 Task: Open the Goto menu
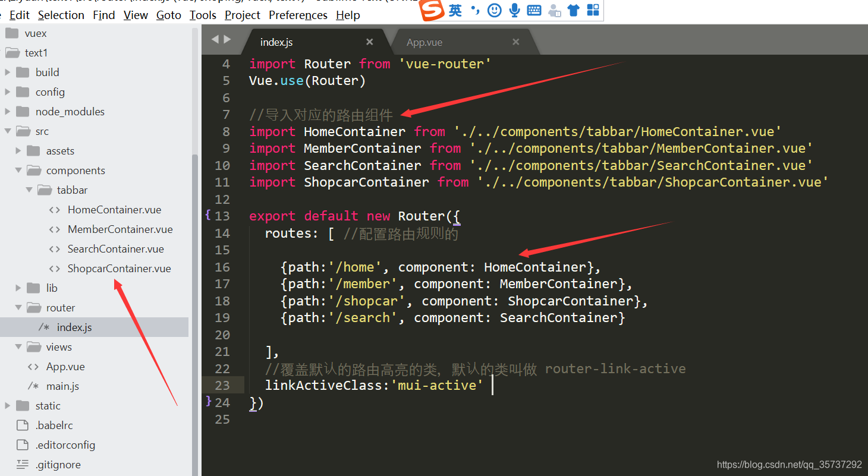(x=169, y=15)
